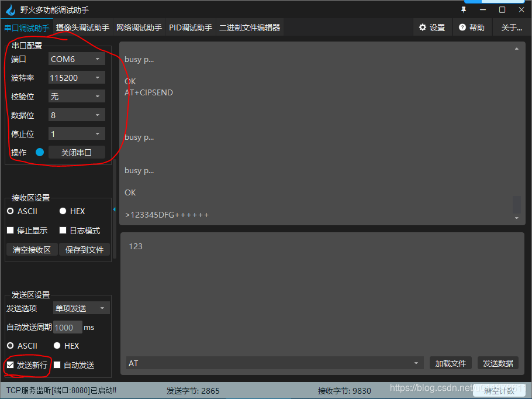Click 清空接收区 button
532x399 pixels.
click(32, 250)
